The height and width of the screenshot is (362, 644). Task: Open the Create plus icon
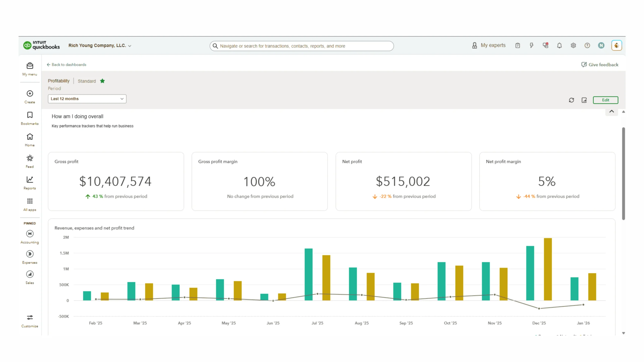pos(30,94)
